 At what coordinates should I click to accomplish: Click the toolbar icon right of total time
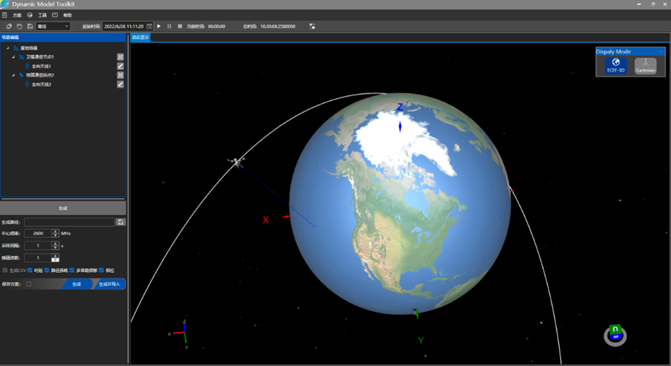point(312,26)
